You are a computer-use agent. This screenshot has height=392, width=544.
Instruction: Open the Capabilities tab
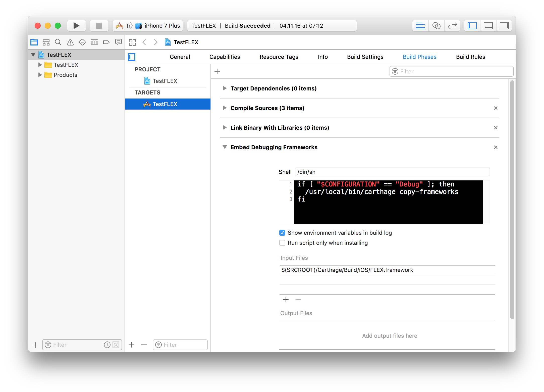pos(225,57)
